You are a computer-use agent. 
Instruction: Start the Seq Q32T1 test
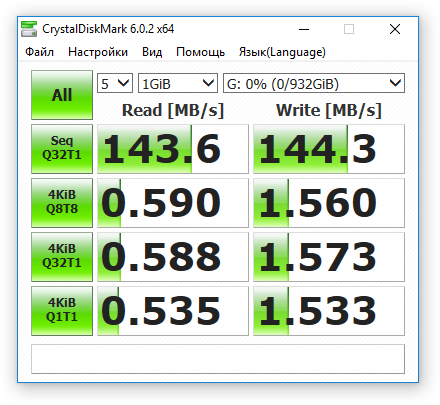pyautogui.click(x=62, y=149)
